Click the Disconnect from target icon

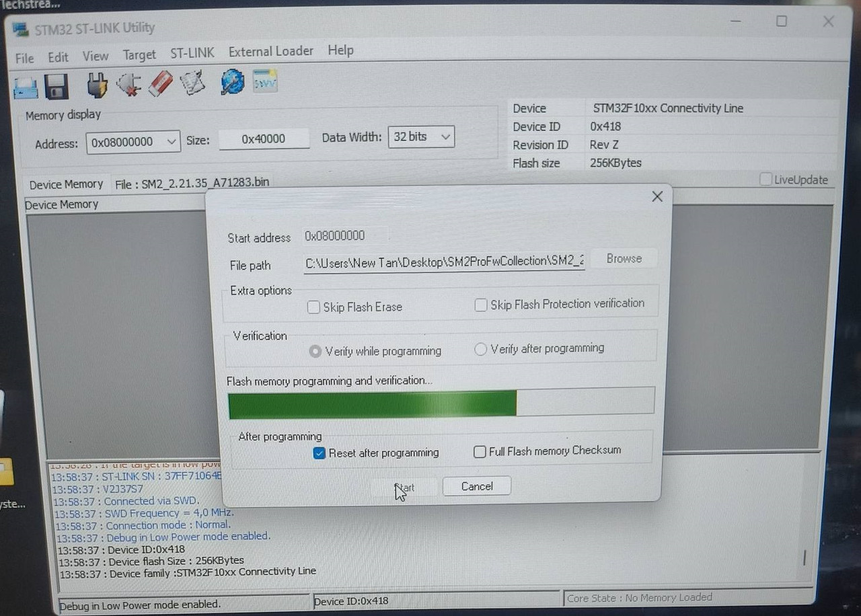pyautogui.click(x=128, y=84)
